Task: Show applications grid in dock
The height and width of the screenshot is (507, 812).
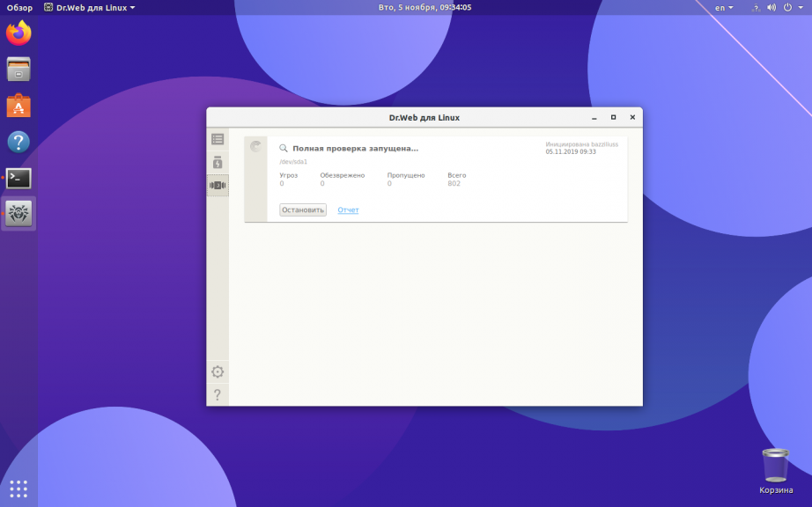Action: pyautogui.click(x=18, y=489)
